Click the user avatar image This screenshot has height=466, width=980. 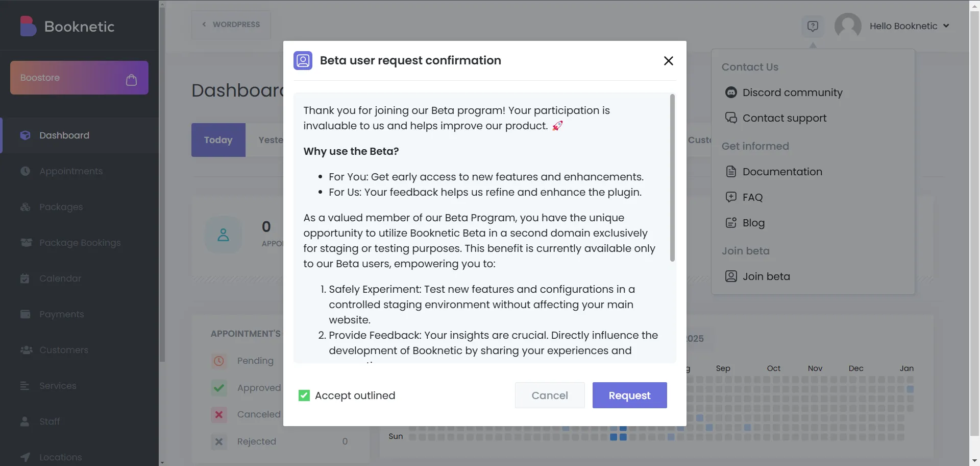click(848, 26)
